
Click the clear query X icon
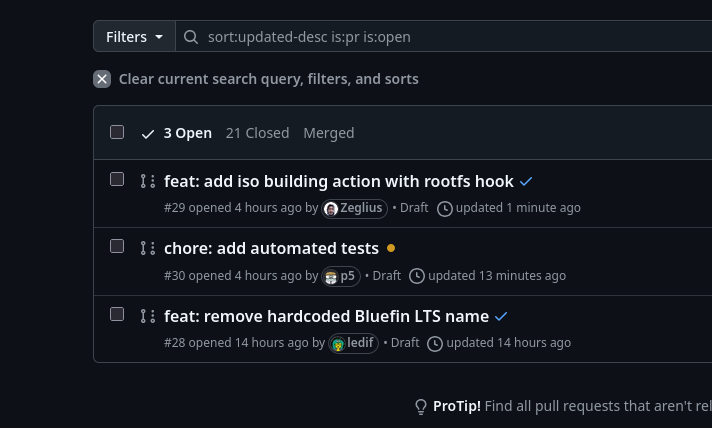102,79
